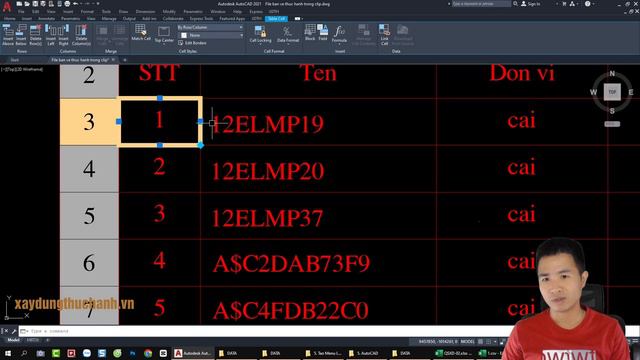Click the Open file quick access icon

[x=27, y=4]
